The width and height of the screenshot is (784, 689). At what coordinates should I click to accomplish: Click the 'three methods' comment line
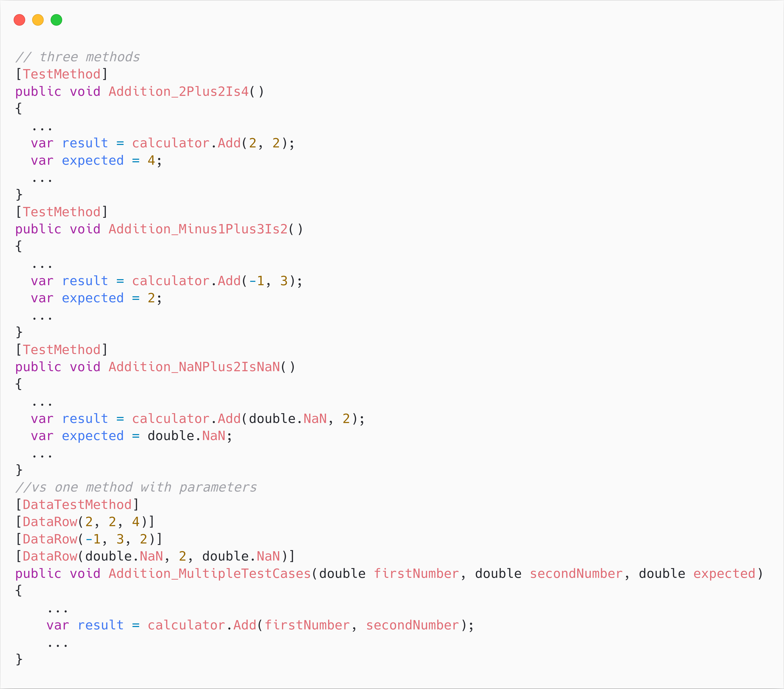[x=77, y=57]
